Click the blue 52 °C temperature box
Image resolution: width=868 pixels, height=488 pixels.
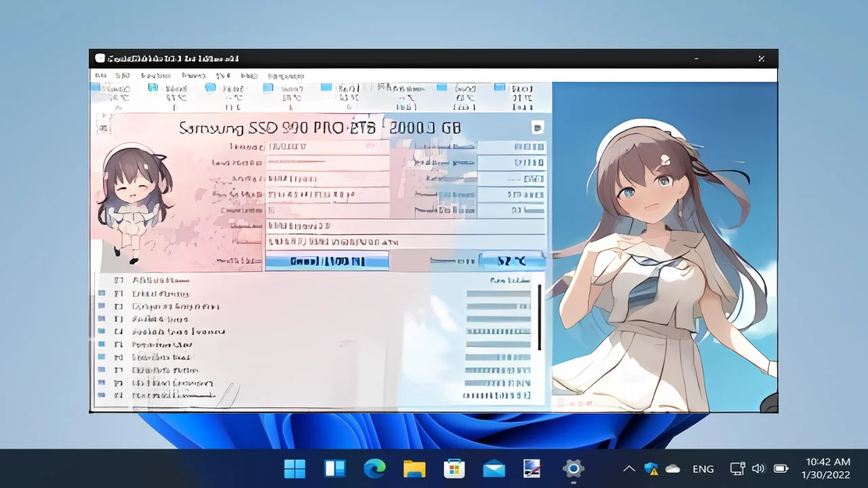[511, 261]
